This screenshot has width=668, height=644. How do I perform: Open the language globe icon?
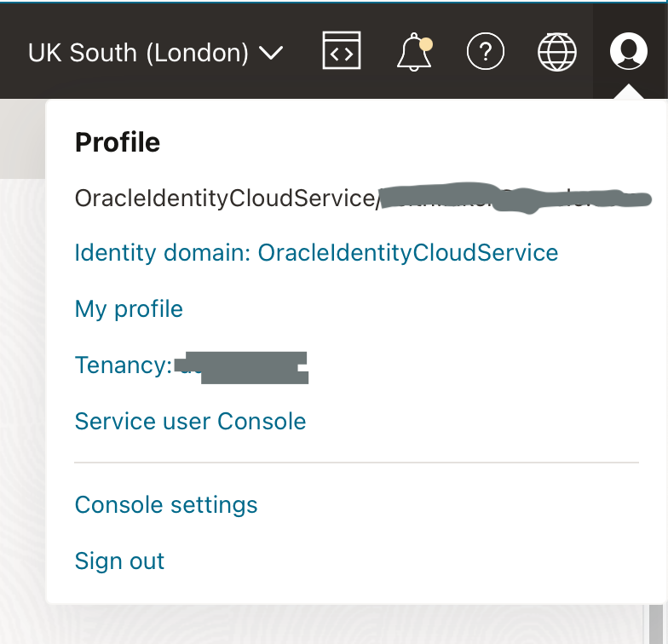click(557, 53)
